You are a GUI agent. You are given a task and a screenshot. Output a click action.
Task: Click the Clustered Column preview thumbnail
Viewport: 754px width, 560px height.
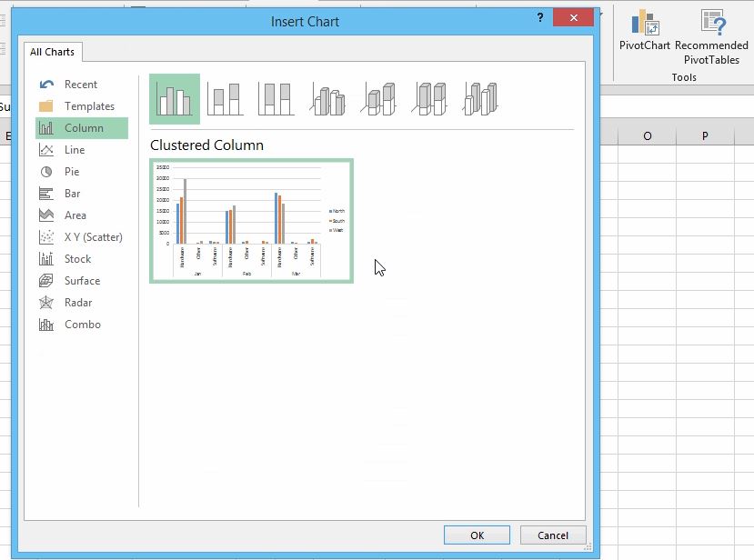251,221
